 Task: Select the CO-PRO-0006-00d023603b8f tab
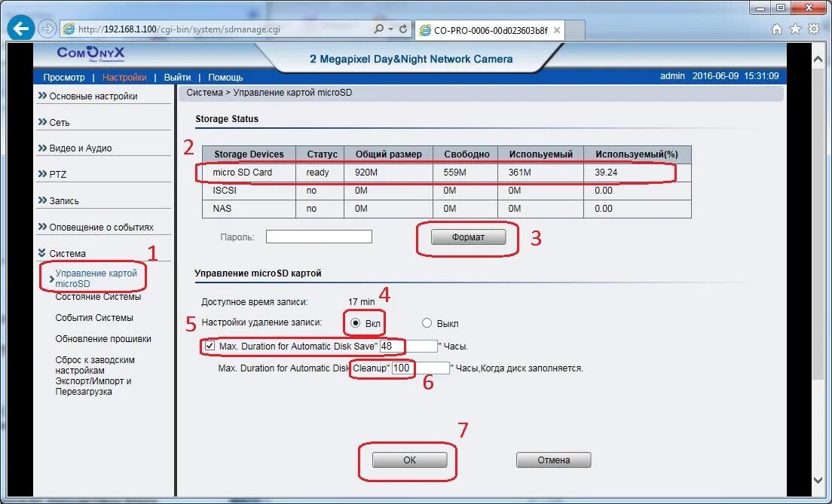pos(490,30)
